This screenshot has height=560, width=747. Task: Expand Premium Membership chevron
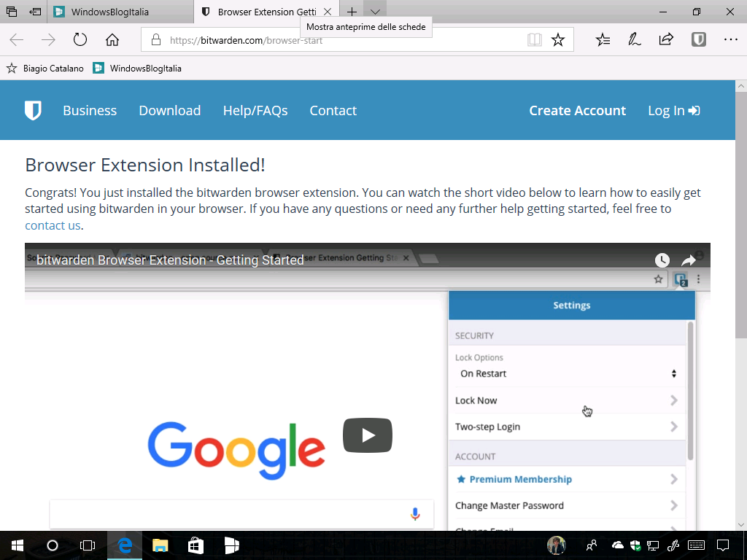click(673, 479)
